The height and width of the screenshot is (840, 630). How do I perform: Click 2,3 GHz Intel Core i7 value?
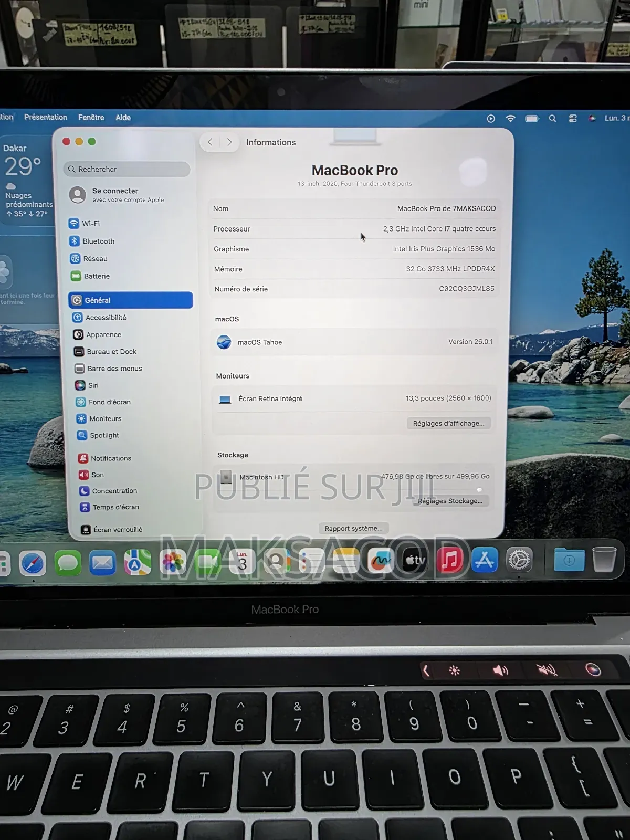(439, 228)
